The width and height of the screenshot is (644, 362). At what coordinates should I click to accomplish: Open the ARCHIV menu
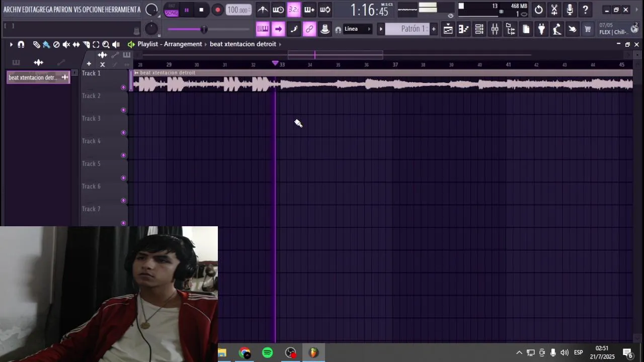[13, 10]
